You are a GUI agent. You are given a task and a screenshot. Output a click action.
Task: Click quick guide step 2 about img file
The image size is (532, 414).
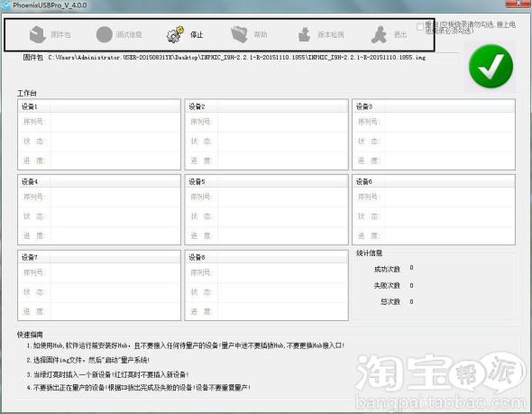click(x=88, y=360)
